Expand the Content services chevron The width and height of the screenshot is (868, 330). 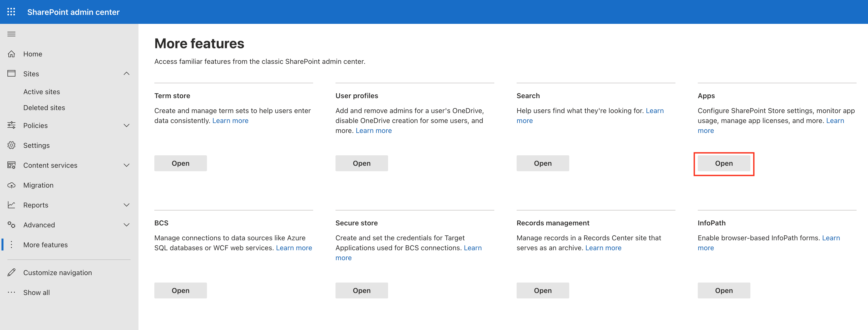127,165
